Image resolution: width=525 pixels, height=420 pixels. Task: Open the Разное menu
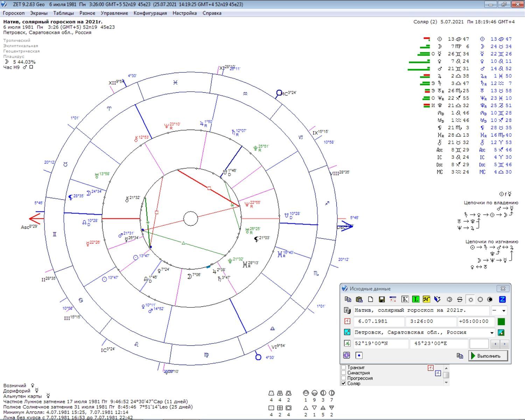tap(87, 13)
